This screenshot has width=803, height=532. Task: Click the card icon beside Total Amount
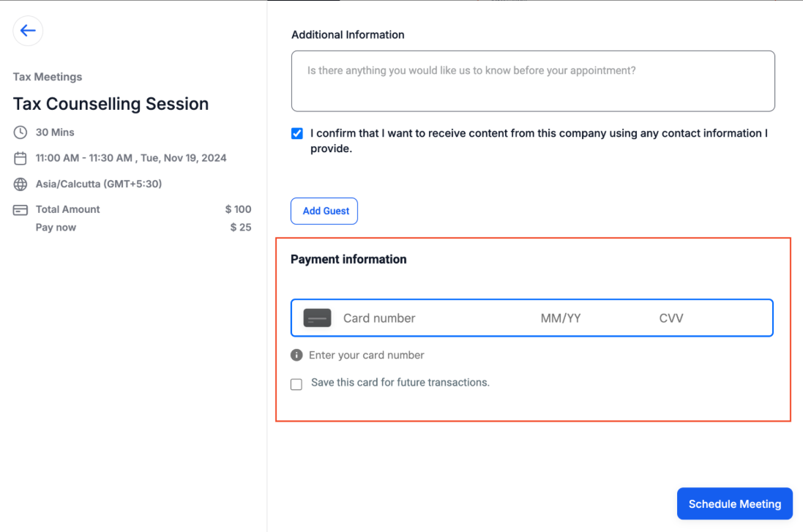pyautogui.click(x=20, y=210)
